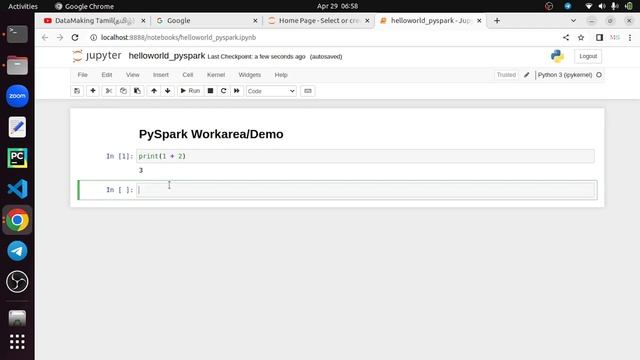The image size is (640, 360).
Task: Launch Zoom from the dock
Action: coord(17,96)
